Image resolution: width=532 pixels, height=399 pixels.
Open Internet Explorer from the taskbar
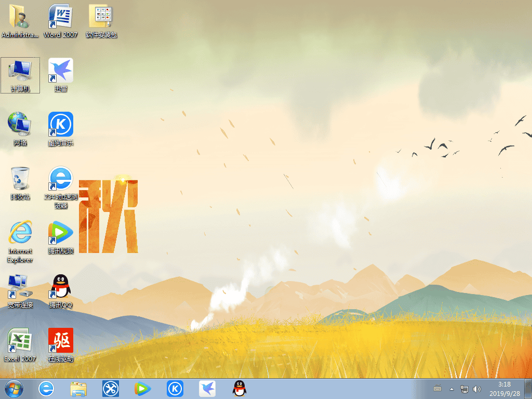tap(46, 389)
